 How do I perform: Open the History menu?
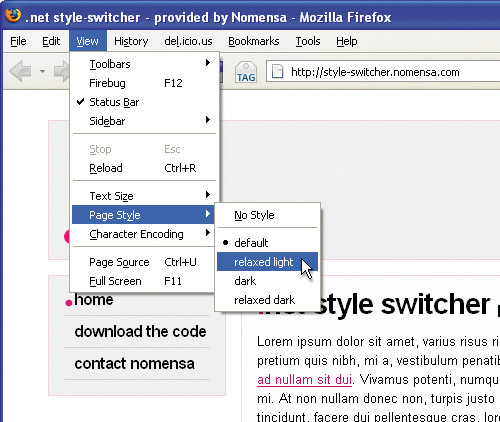point(131,41)
